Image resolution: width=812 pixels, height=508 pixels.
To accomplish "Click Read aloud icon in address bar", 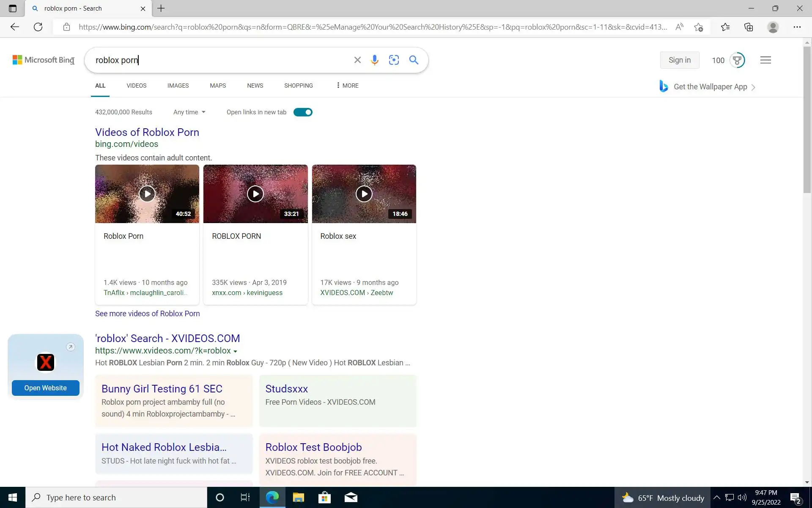I will tap(679, 27).
